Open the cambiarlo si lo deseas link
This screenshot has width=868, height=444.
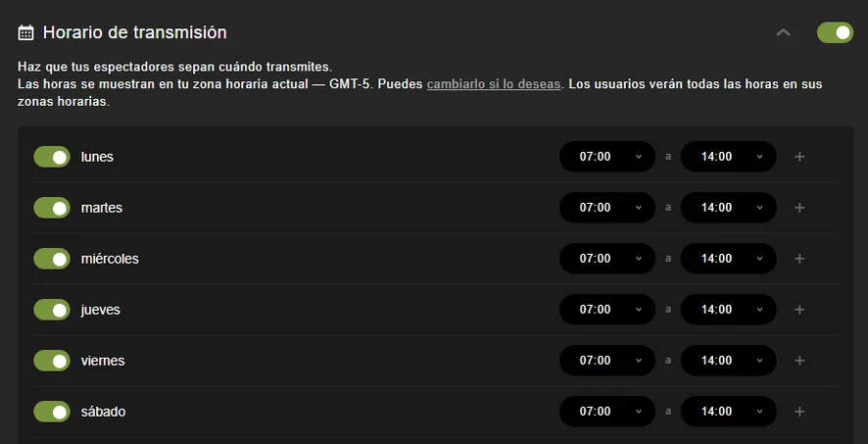pyautogui.click(x=494, y=84)
